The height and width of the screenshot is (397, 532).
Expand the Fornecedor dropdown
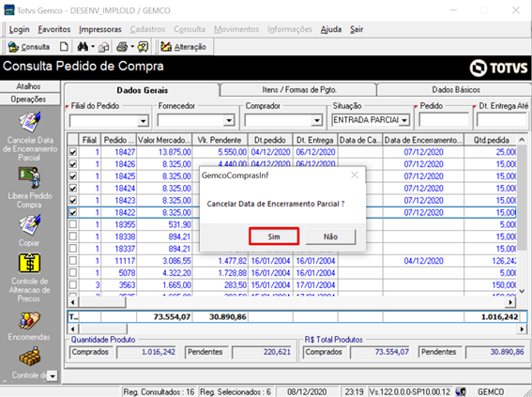pos(229,121)
